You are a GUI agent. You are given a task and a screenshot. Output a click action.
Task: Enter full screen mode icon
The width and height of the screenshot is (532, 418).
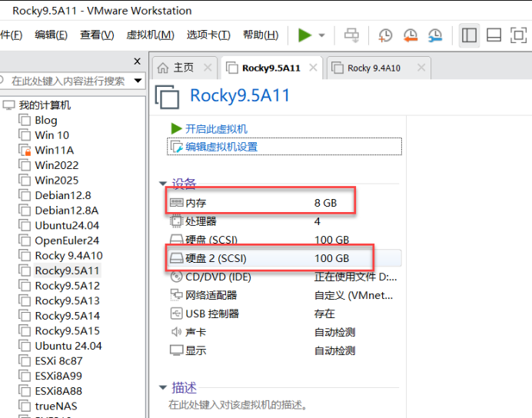point(520,35)
